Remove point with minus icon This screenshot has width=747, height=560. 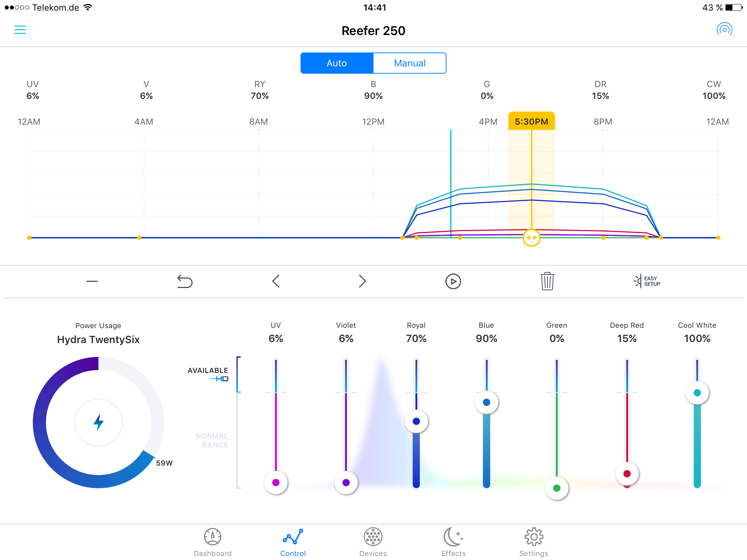[x=92, y=281]
